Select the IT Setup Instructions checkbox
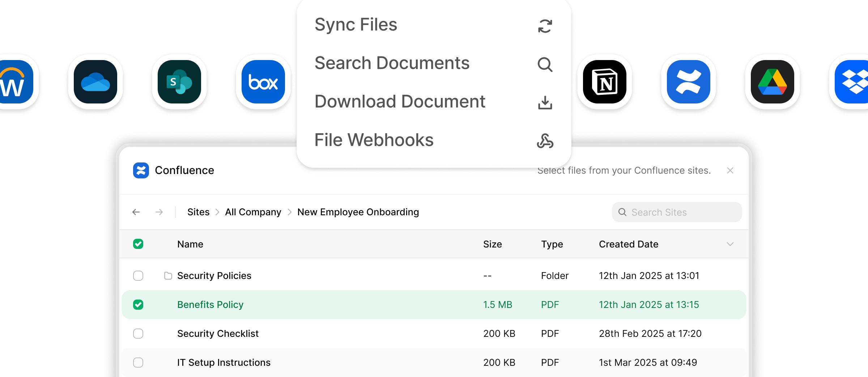The height and width of the screenshot is (377, 868). click(138, 363)
